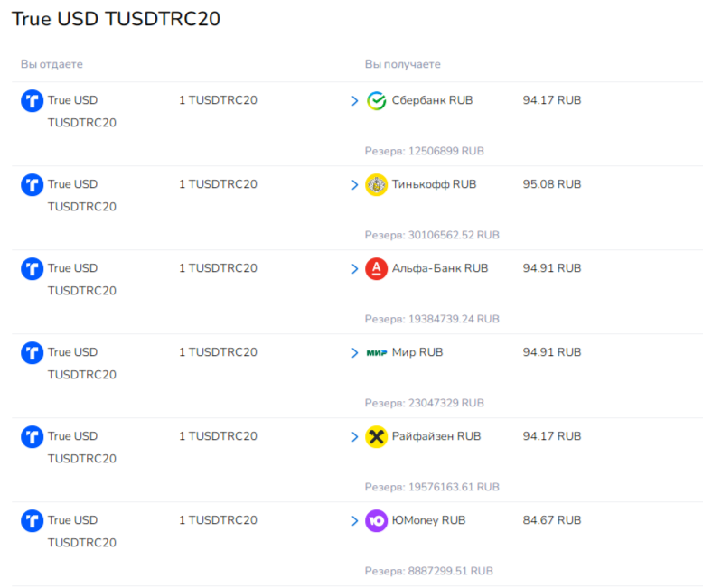Click 1 TUSDTRC20 amount in Сбербанк row
The image size is (703, 588).
[x=218, y=100]
